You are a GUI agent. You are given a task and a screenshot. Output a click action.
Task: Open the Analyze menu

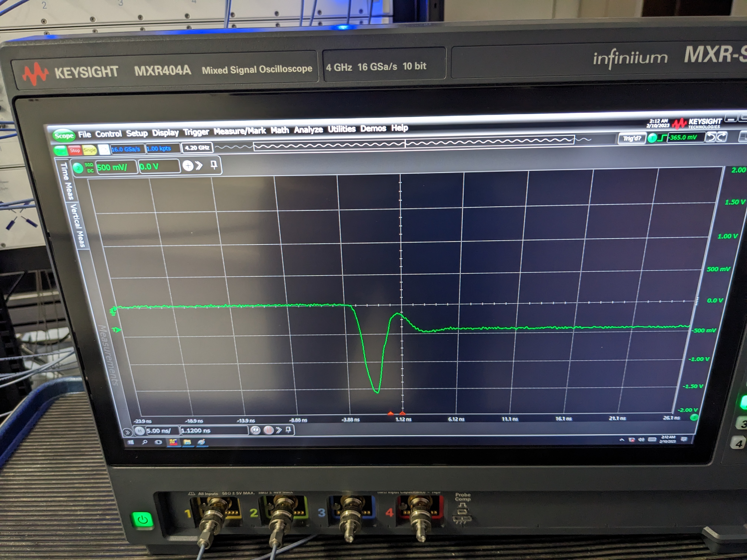point(308,129)
